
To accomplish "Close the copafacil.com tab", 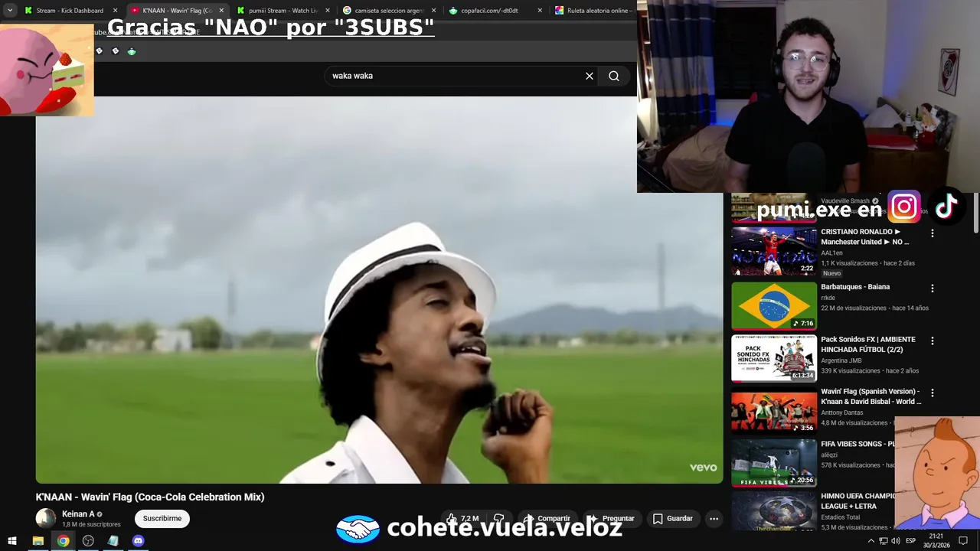I will click(540, 11).
